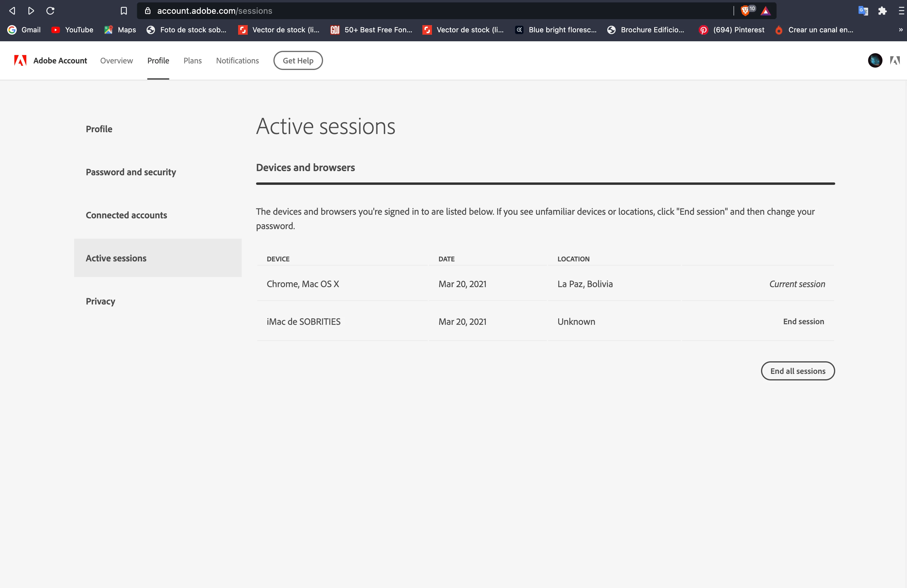Open the Brave Shields lion icon
Screen dimensions: 907x588
pos(745,11)
